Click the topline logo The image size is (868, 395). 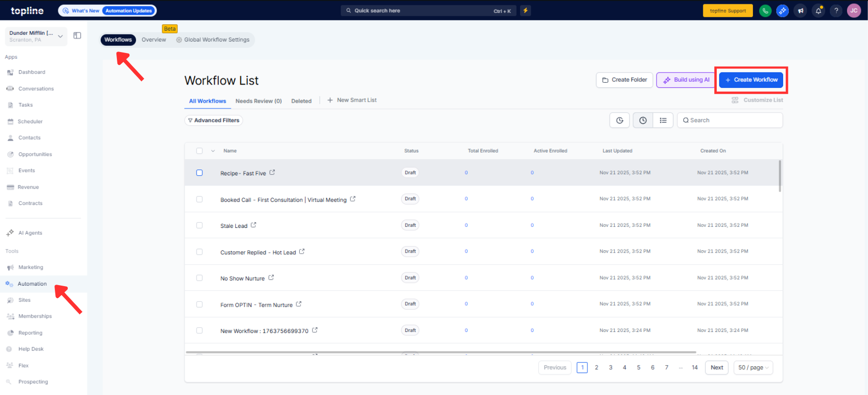[x=27, y=11]
